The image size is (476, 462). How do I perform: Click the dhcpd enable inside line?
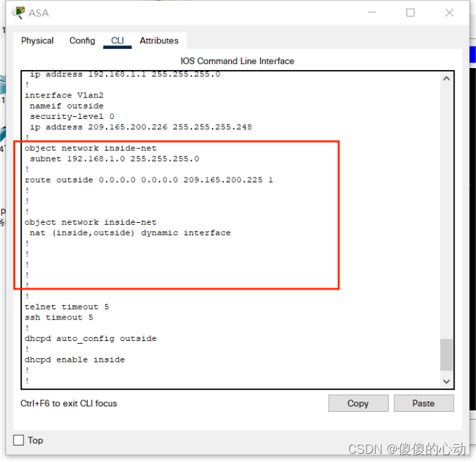[75, 360]
